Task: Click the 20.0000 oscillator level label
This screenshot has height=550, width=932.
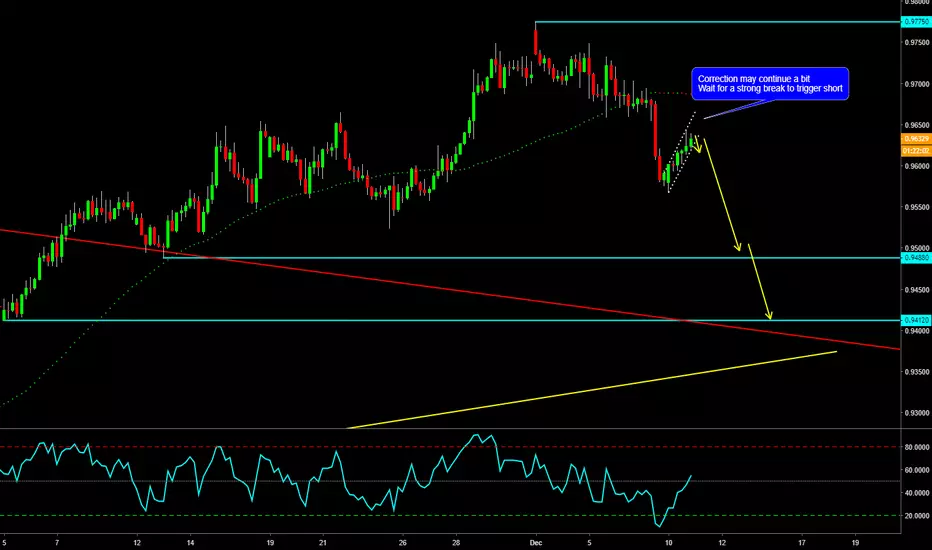Action: pyautogui.click(x=917, y=516)
